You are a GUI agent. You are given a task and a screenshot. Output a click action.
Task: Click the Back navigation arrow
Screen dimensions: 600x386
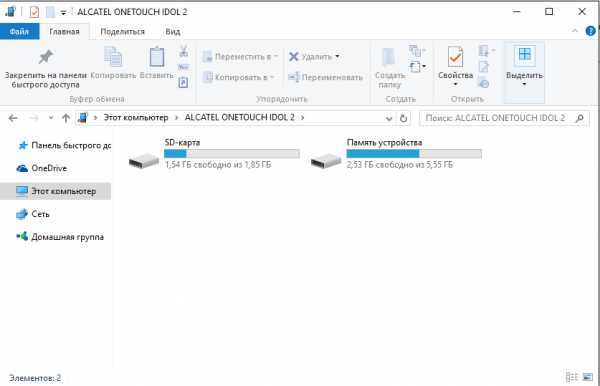coord(13,118)
